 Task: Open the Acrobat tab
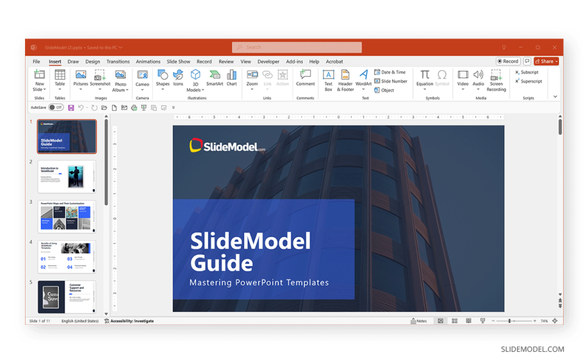click(334, 61)
